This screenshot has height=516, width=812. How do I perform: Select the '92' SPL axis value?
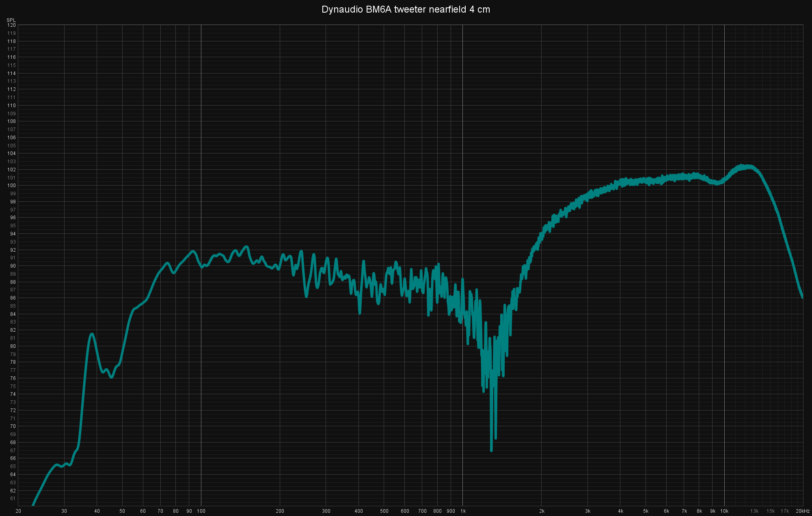(13, 250)
